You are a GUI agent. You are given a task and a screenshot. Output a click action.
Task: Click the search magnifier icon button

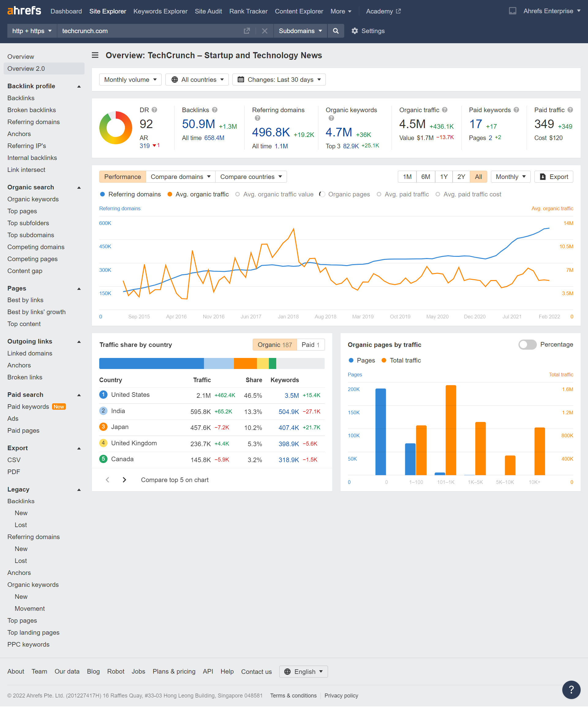point(335,31)
